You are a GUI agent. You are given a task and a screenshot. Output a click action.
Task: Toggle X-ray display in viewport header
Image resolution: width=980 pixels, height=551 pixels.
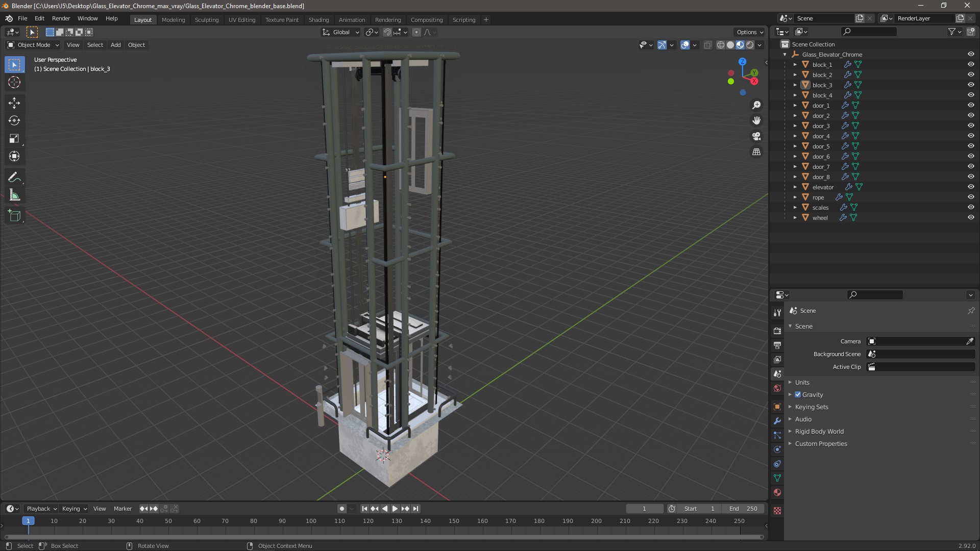point(707,45)
